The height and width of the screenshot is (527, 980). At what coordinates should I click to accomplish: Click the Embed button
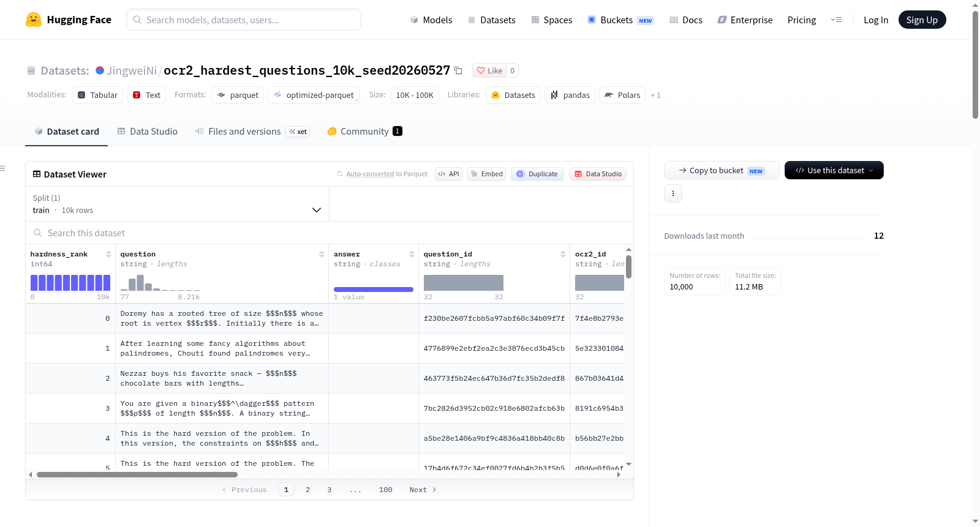point(486,174)
